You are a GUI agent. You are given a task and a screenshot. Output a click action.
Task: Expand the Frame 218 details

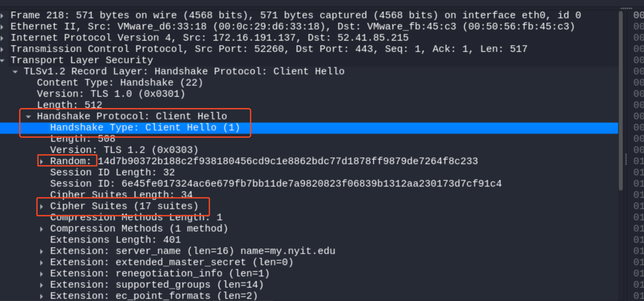3,15
